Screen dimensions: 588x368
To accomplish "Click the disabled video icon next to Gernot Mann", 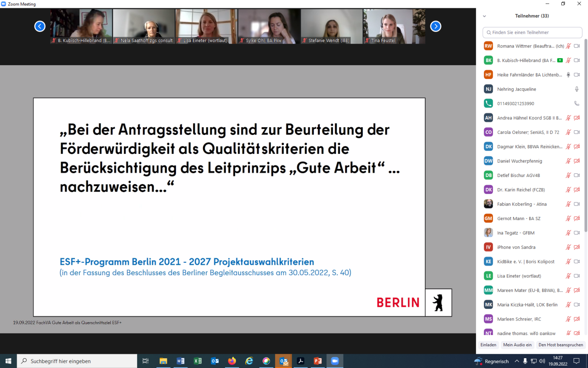I will (577, 218).
